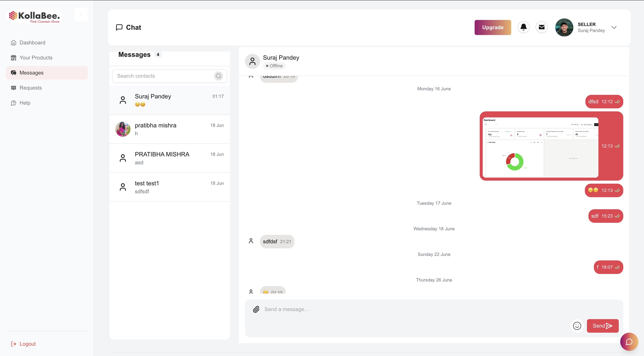Collapse the sidebar with the toggle button
The width and height of the screenshot is (644, 356).
tap(81, 15)
